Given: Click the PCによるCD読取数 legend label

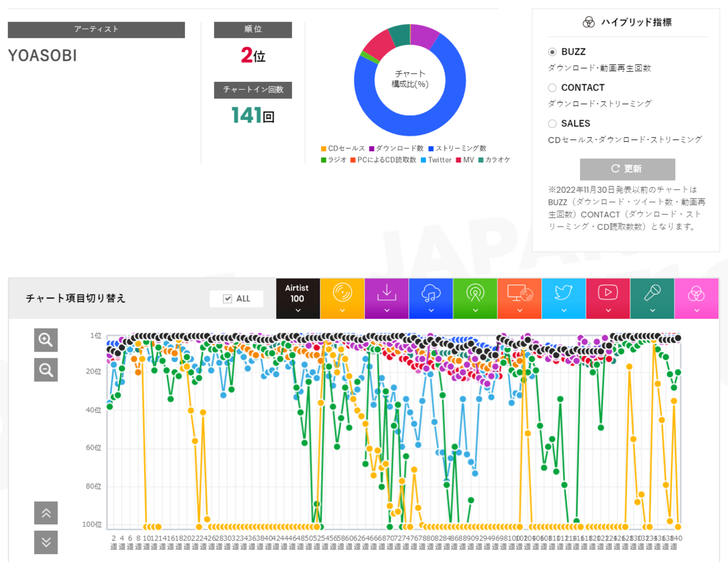Looking at the screenshot, I should (387, 160).
